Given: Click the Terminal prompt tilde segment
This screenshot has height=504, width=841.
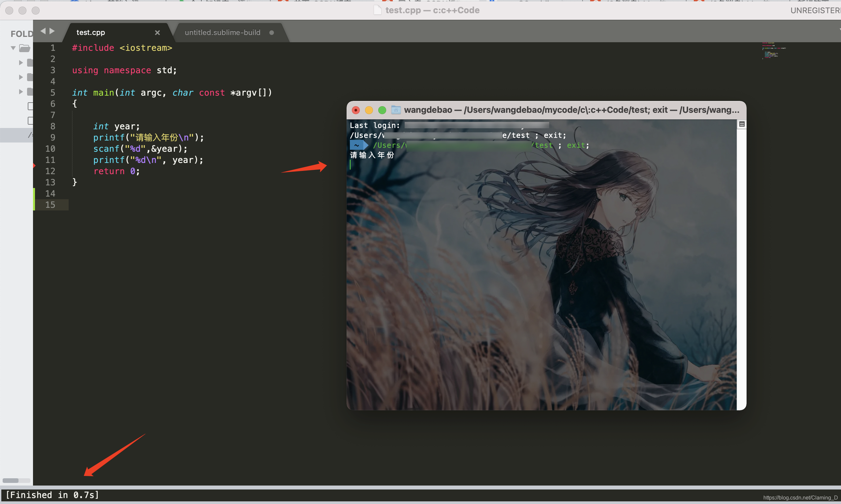Looking at the screenshot, I should [x=356, y=145].
